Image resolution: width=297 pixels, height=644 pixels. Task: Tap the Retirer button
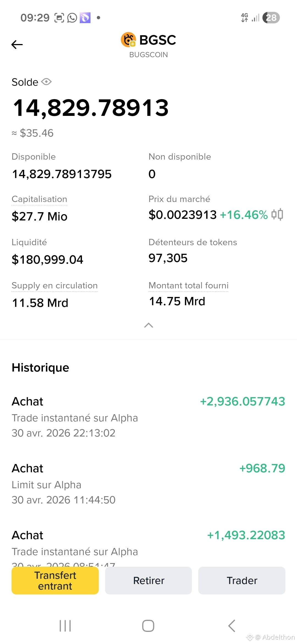pyautogui.click(x=148, y=580)
